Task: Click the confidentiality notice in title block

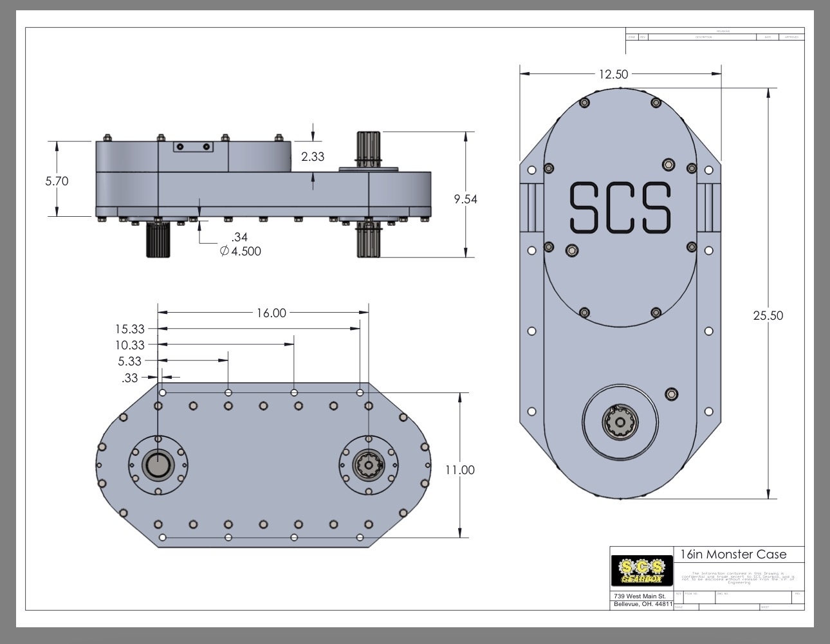Action: [x=737, y=577]
